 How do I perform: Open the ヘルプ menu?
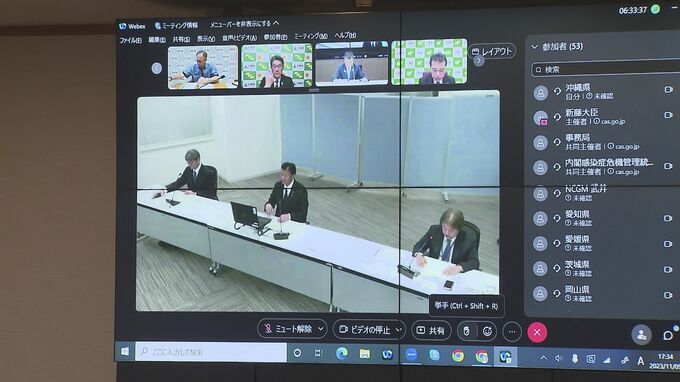(x=345, y=36)
